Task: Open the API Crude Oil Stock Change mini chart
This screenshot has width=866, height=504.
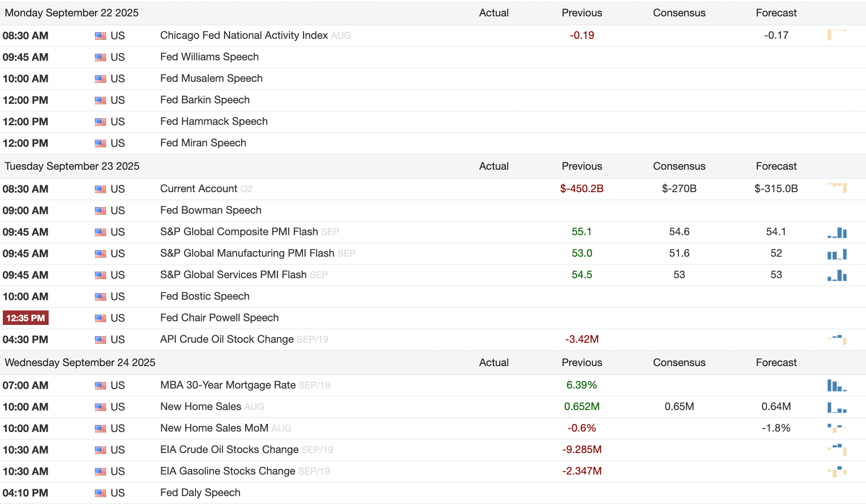Action: coord(837,339)
